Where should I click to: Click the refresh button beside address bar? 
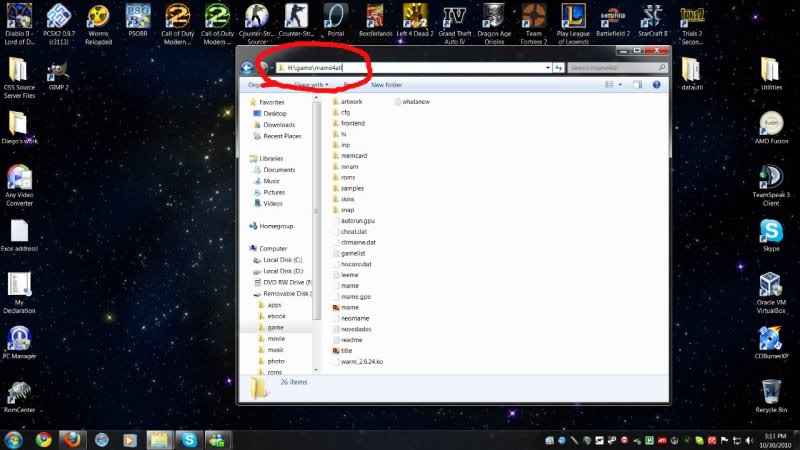558,67
